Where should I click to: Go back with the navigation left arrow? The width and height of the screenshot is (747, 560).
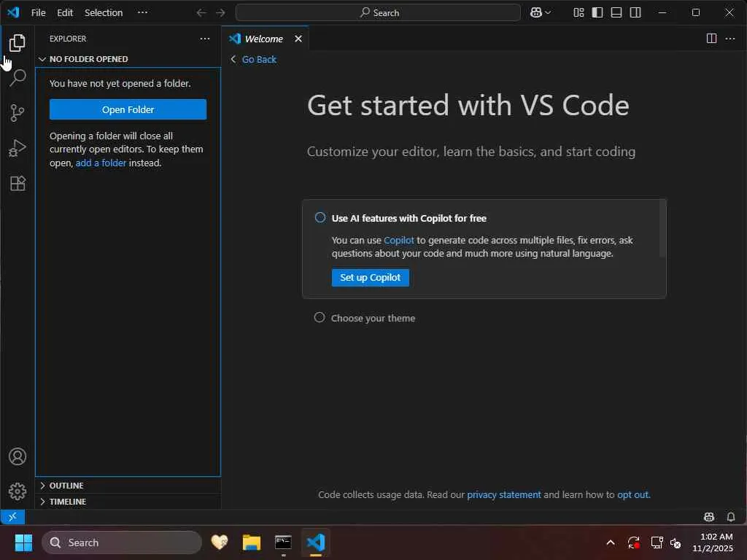click(201, 12)
